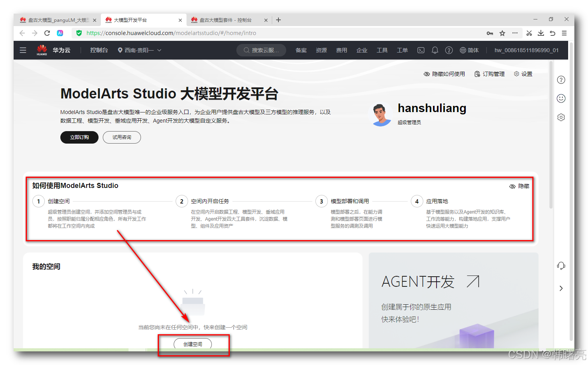Click the browser forward arrow
The width and height of the screenshot is (588, 365).
coord(35,33)
